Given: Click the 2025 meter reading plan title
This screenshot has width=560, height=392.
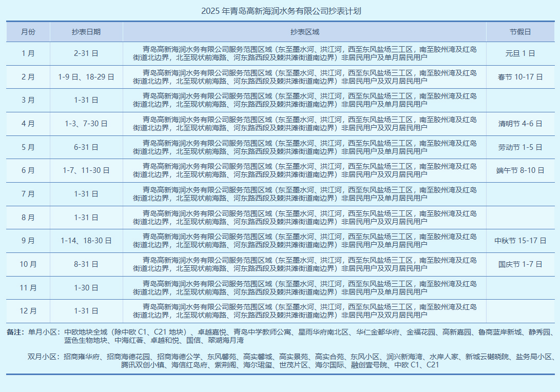Looking at the screenshot, I should click(280, 11).
